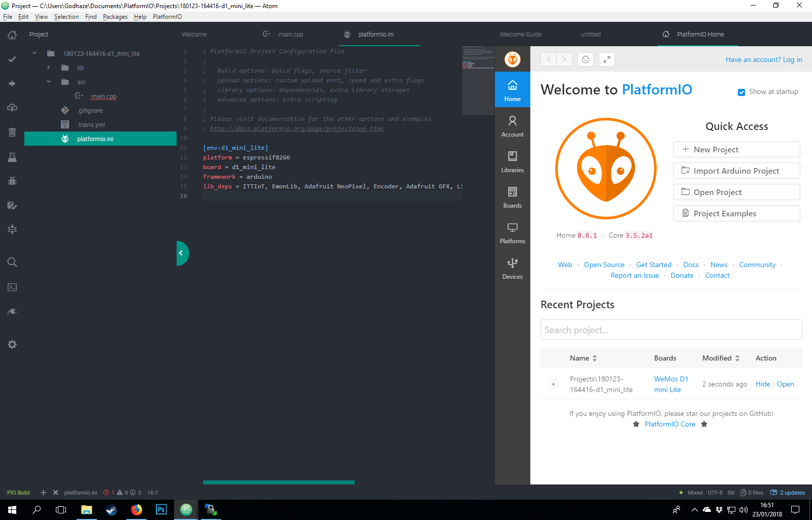Open the Debug bug icon in sidebar
The image size is (812, 520).
pos(12,181)
